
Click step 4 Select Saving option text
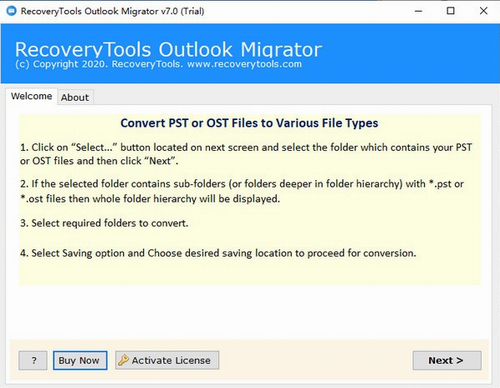(x=218, y=253)
